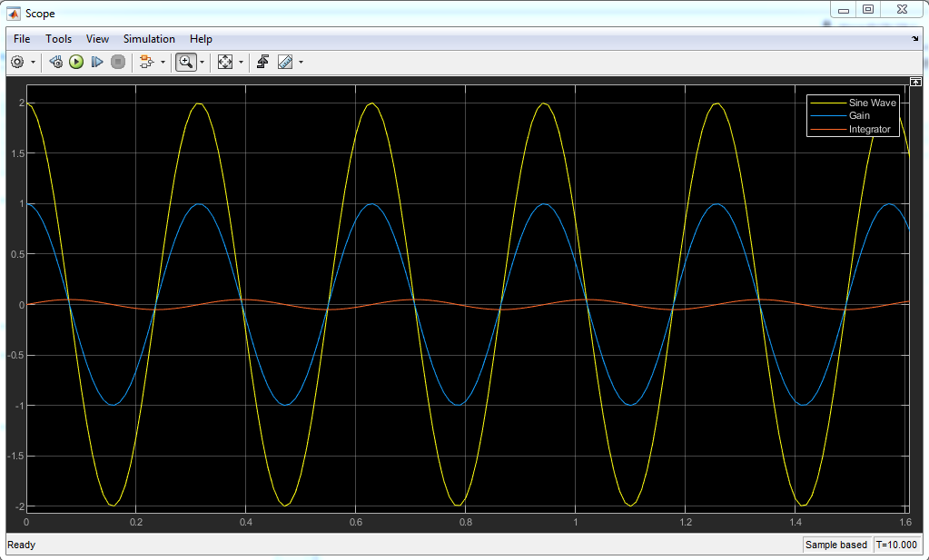Toggle the Zoom tool

coord(185,62)
